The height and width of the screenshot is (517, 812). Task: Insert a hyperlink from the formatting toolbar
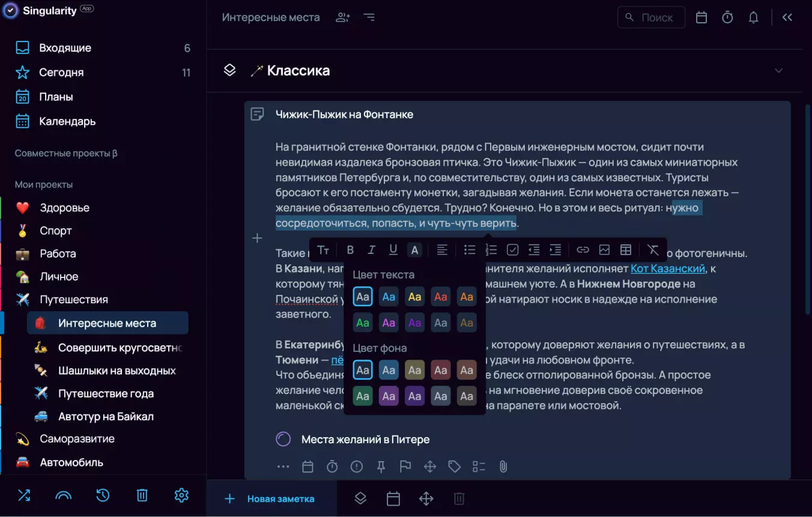click(583, 250)
